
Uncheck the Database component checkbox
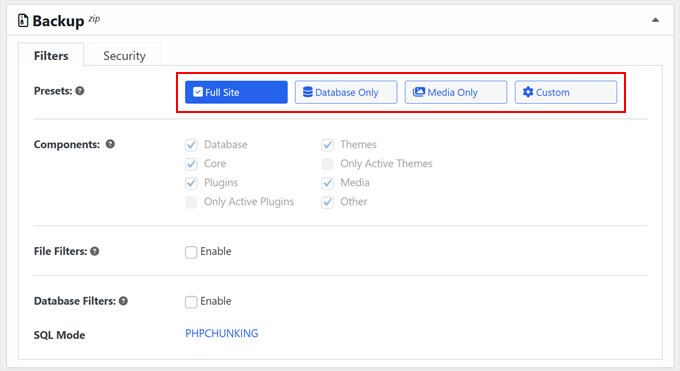(191, 145)
